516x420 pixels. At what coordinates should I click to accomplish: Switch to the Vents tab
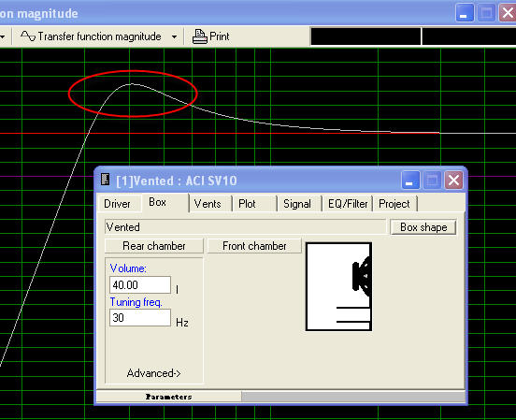[208, 204]
